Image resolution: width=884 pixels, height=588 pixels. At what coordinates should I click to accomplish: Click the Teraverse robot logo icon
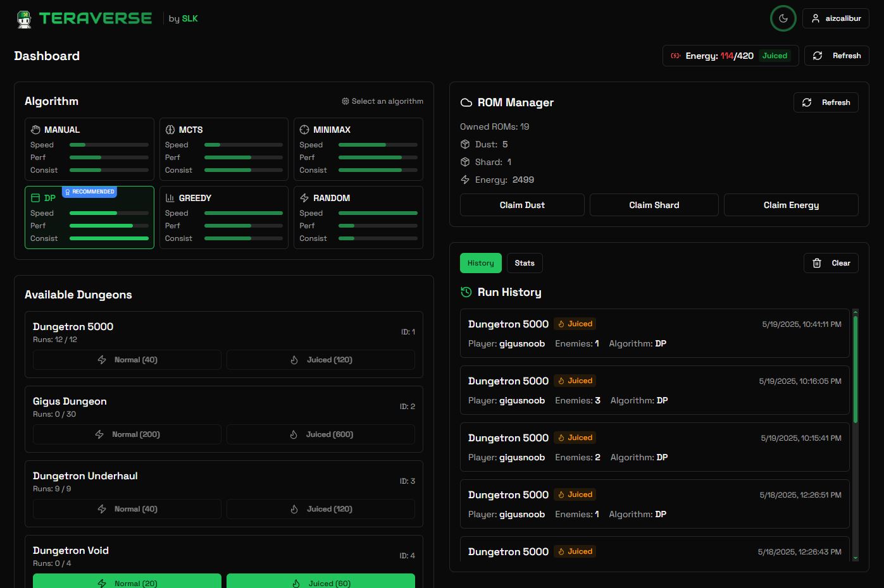point(24,19)
